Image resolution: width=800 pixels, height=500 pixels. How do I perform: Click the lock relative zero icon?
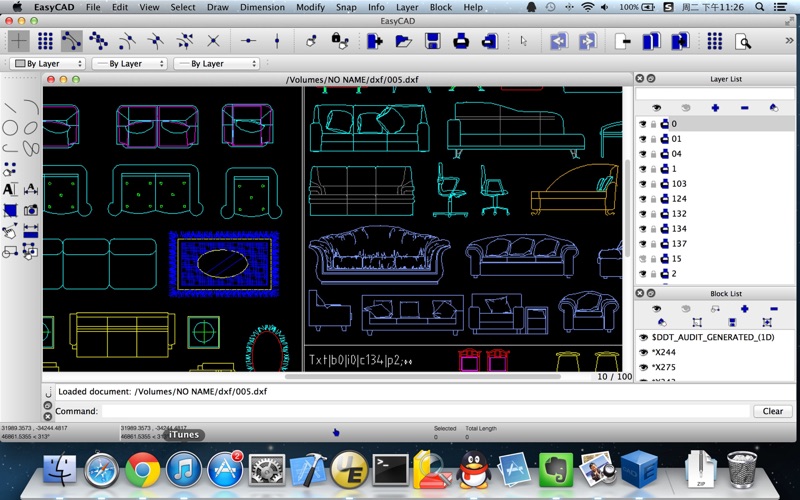(x=340, y=41)
